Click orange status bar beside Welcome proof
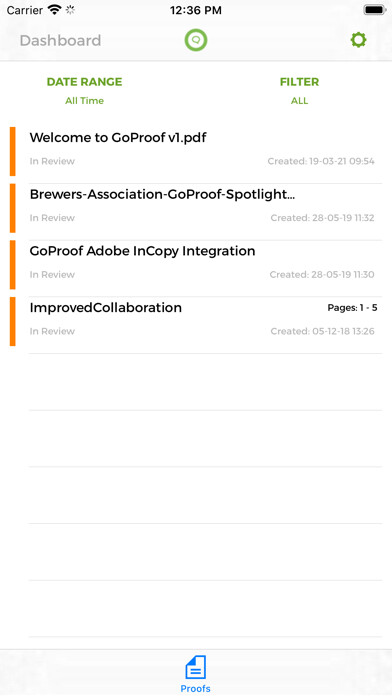 12,151
